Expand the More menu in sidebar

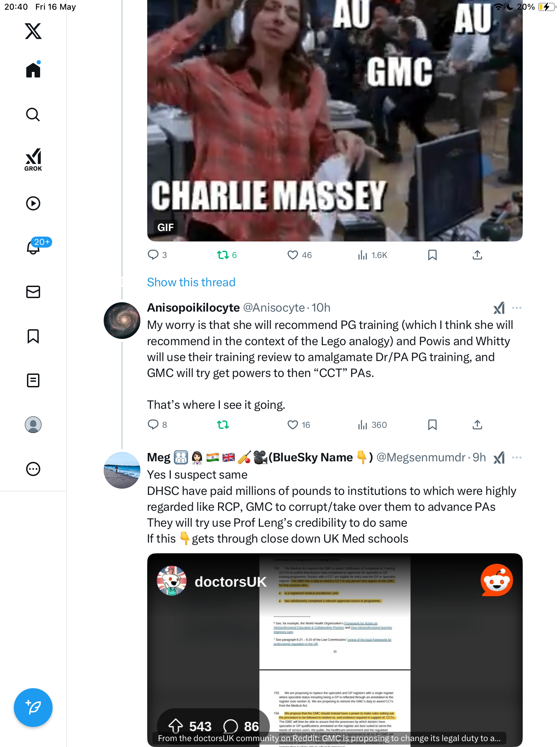[x=33, y=469]
